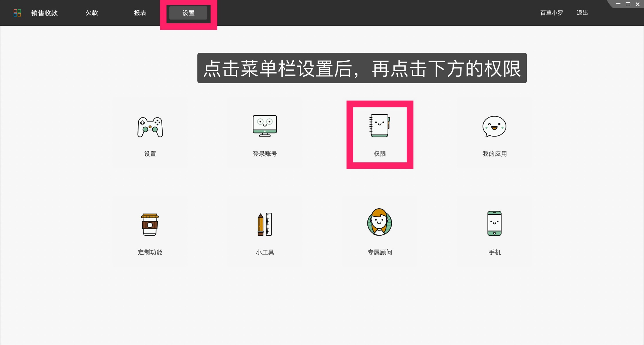Open the 百草小罗 account name
The image size is (644, 345).
[x=551, y=13]
